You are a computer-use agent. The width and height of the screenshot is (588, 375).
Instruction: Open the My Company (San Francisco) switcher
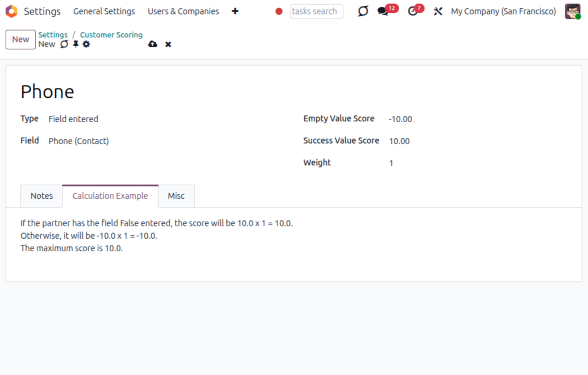tap(503, 11)
